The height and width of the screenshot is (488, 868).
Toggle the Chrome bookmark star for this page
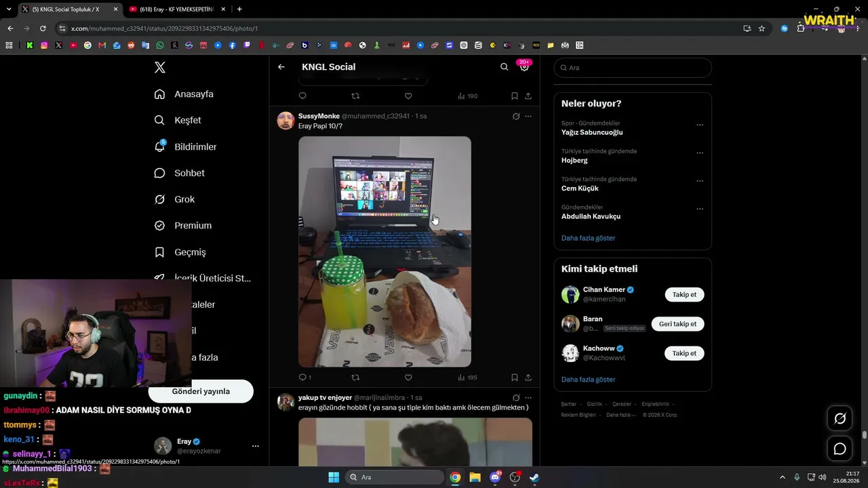(x=762, y=28)
